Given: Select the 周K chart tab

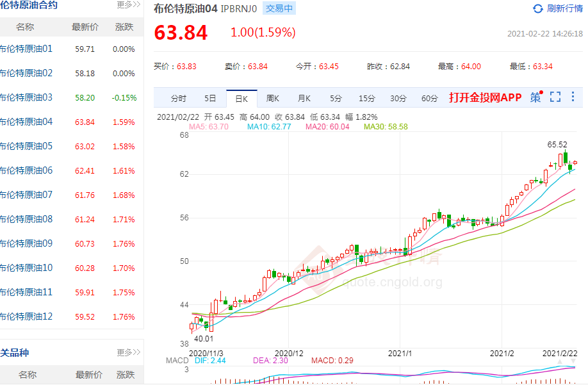Looking at the screenshot, I should pyautogui.click(x=273, y=99).
